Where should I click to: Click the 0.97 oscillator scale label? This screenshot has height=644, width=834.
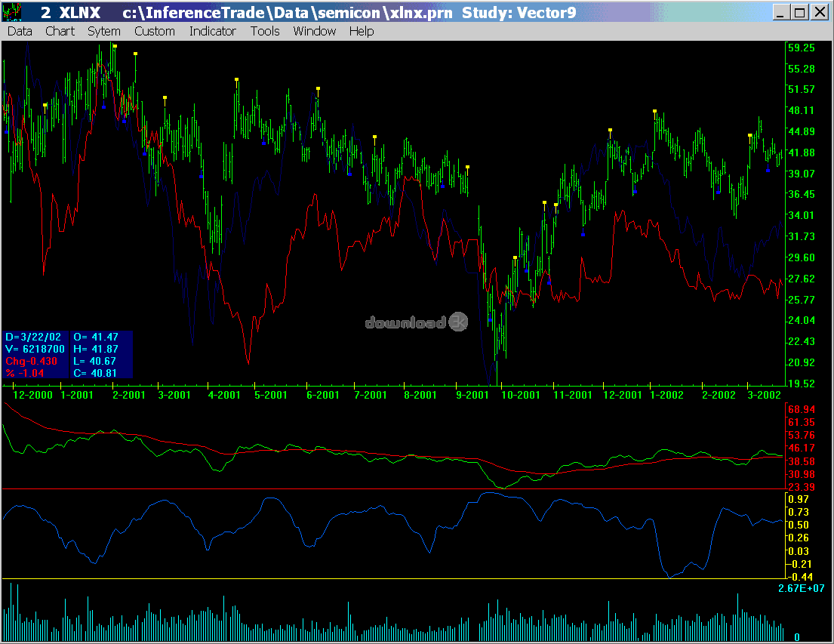pyautogui.click(x=799, y=499)
